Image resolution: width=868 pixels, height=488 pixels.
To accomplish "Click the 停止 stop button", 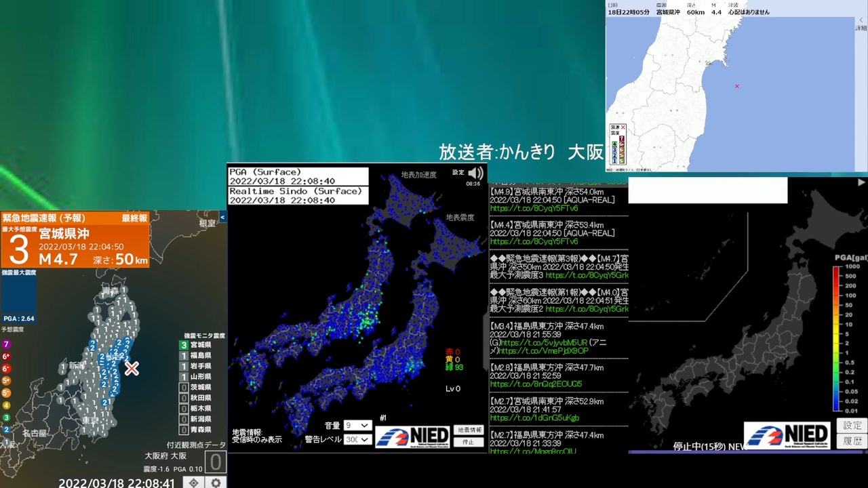I will tap(469, 442).
